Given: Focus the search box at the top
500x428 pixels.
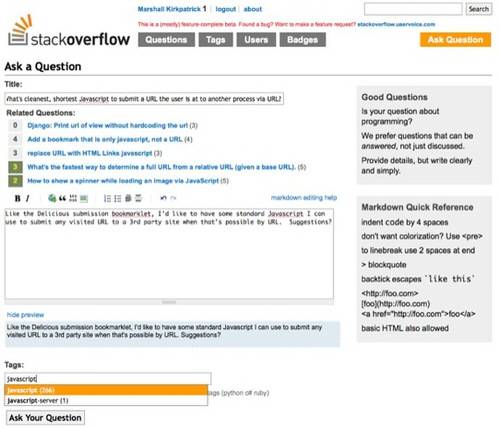Looking at the screenshot, I should (x=413, y=9).
